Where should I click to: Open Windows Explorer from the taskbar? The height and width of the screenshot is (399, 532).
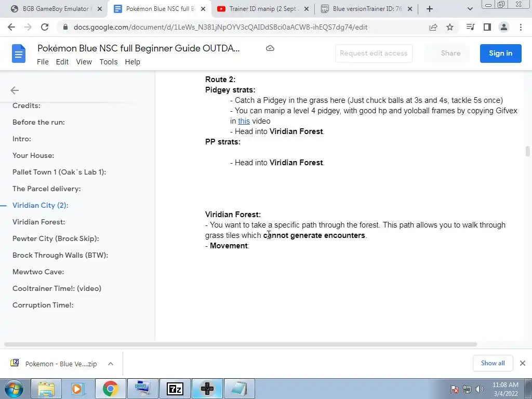(46, 389)
